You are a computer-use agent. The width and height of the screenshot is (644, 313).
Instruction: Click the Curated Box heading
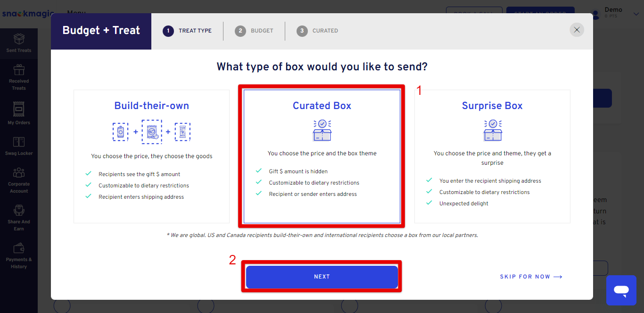322,106
